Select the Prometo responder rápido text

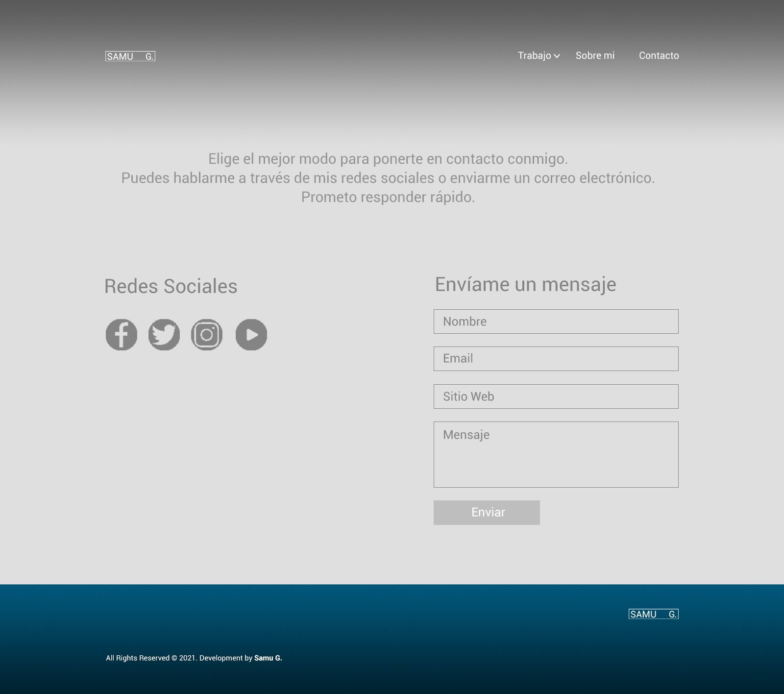[388, 197]
